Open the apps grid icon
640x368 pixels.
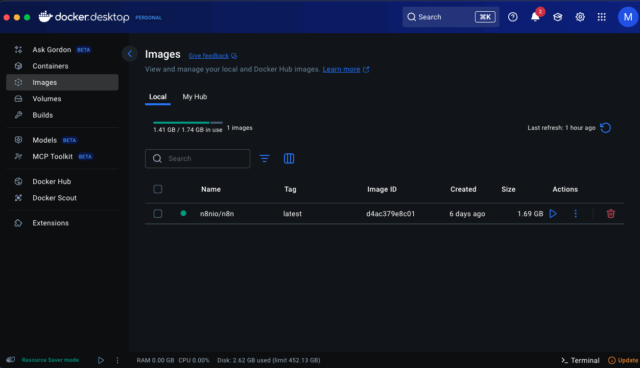[602, 17]
